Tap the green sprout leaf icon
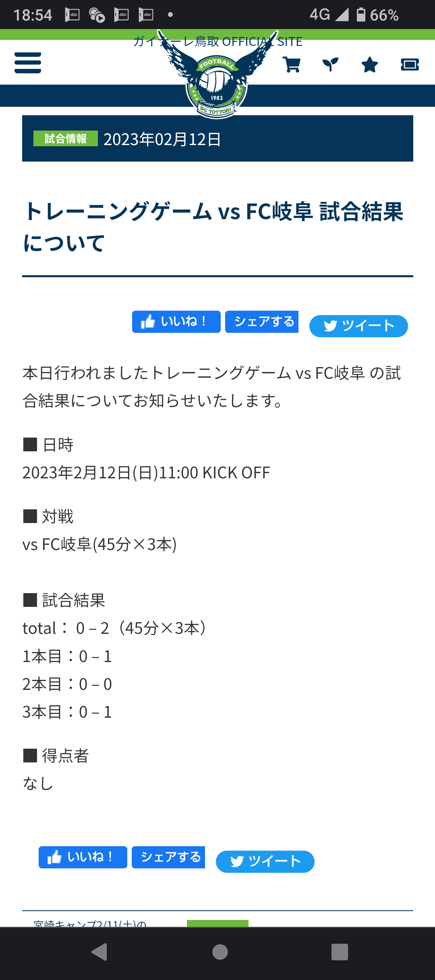The width and height of the screenshot is (435, 980). click(330, 64)
